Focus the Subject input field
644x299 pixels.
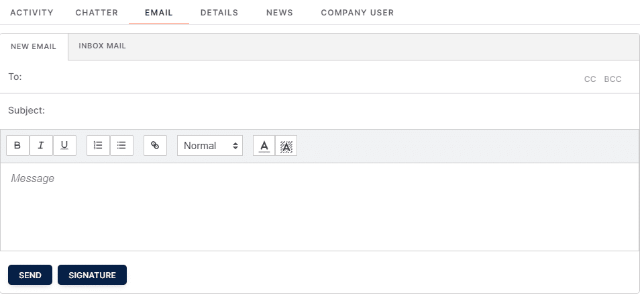(341, 111)
